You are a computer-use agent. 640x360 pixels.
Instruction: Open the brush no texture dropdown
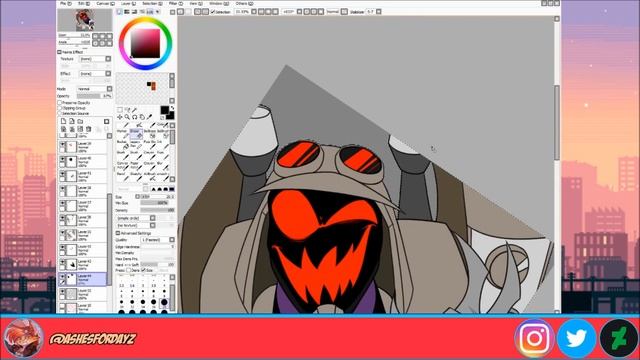[136, 225]
